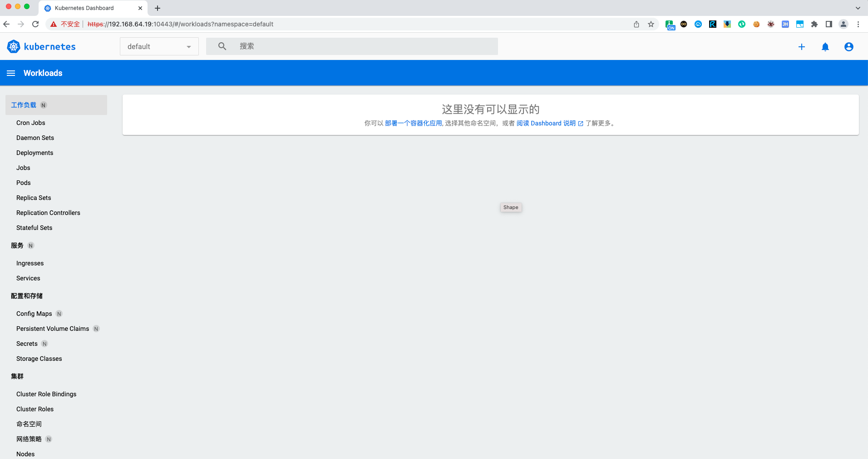This screenshot has width=868, height=459.
Task: Open the tab search chevron
Action: pos(858,8)
